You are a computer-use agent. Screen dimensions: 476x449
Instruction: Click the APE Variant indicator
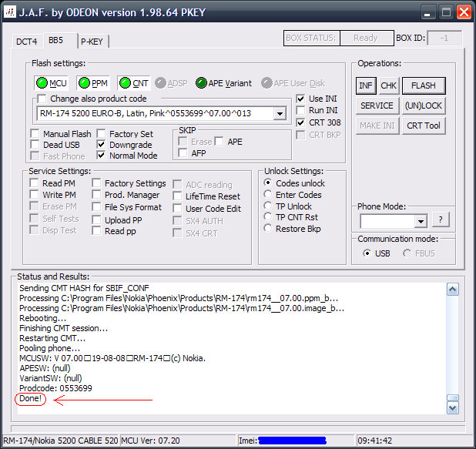click(224, 83)
